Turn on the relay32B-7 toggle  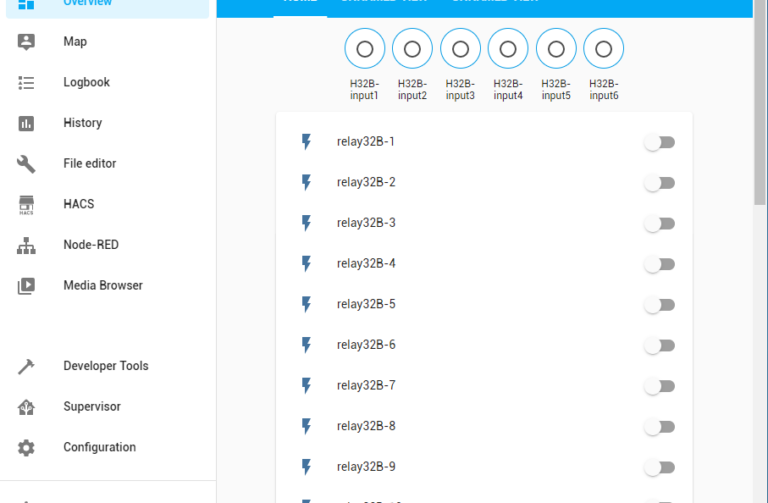pos(659,386)
